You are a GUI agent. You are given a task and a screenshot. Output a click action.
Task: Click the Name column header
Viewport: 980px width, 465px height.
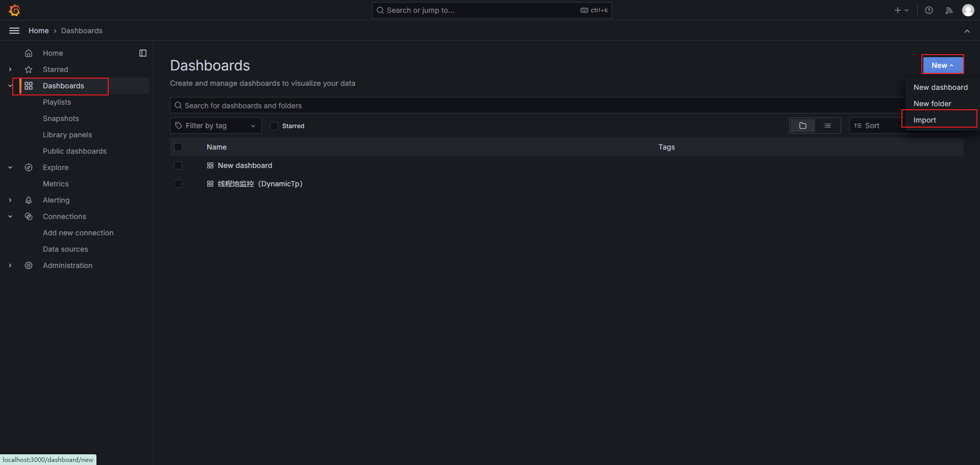[216, 147]
